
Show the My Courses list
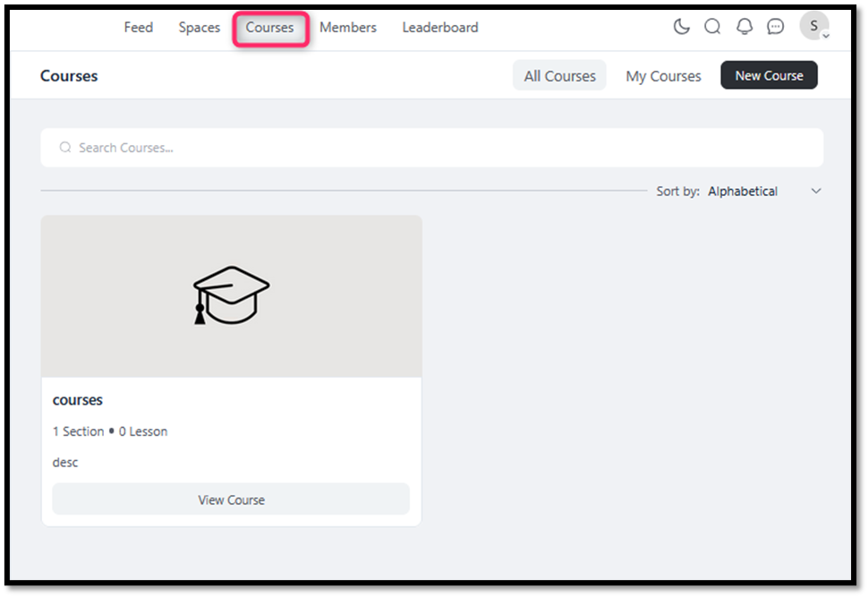663,76
